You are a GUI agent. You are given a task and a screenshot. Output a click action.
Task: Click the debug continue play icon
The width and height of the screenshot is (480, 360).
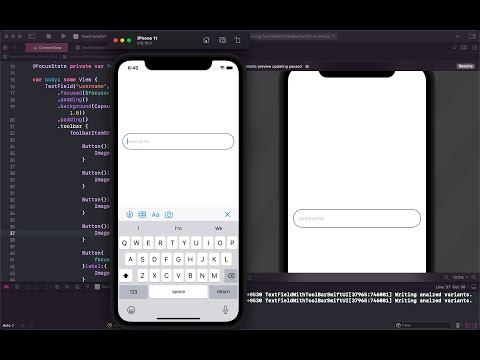(x=67, y=287)
